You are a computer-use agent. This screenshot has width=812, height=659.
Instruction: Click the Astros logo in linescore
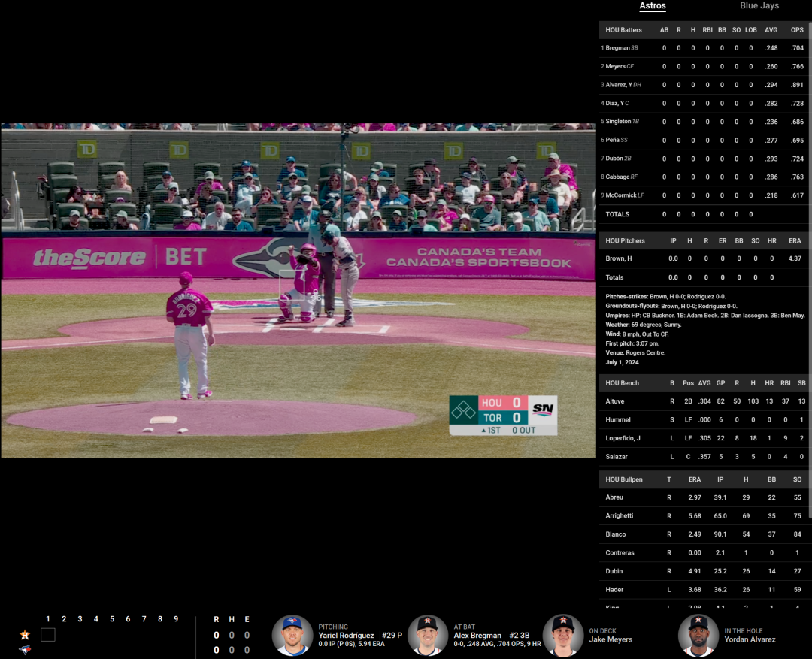click(x=24, y=635)
